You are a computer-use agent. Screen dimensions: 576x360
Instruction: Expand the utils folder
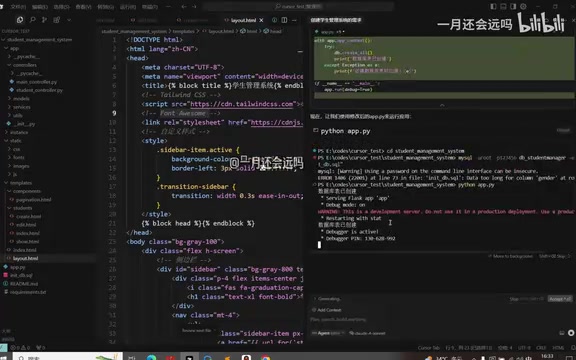click(x=18, y=115)
